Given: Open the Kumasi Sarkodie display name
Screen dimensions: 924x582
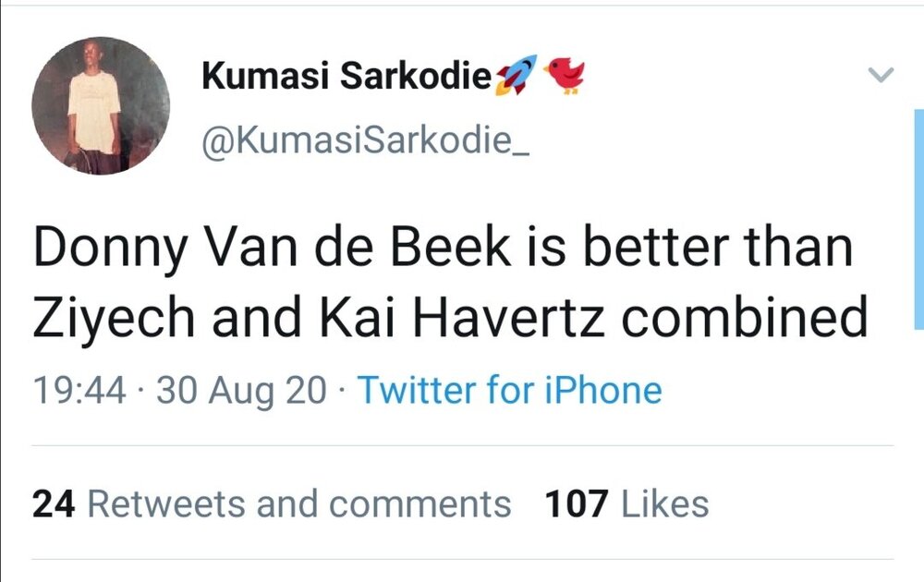Looking at the screenshot, I should [346, 76].
